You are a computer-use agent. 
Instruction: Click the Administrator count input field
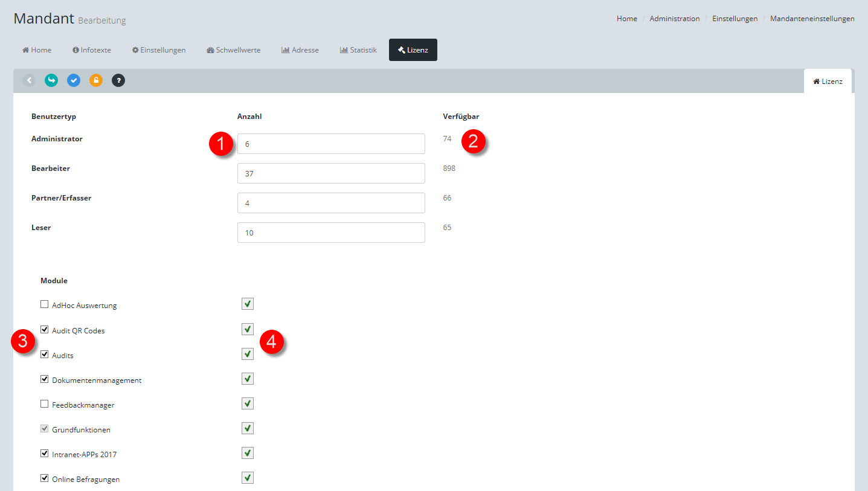point(331,144)
